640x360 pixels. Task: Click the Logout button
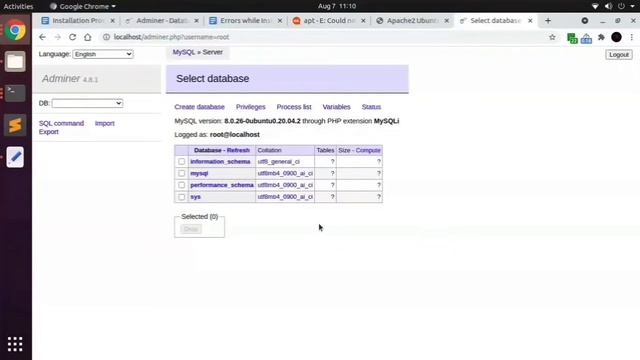point(619,55)
